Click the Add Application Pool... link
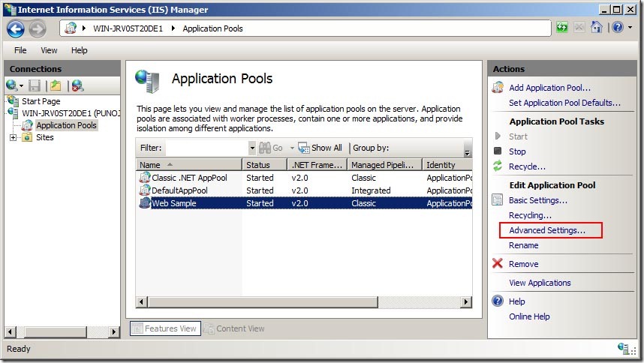 [x=549, y=88]
